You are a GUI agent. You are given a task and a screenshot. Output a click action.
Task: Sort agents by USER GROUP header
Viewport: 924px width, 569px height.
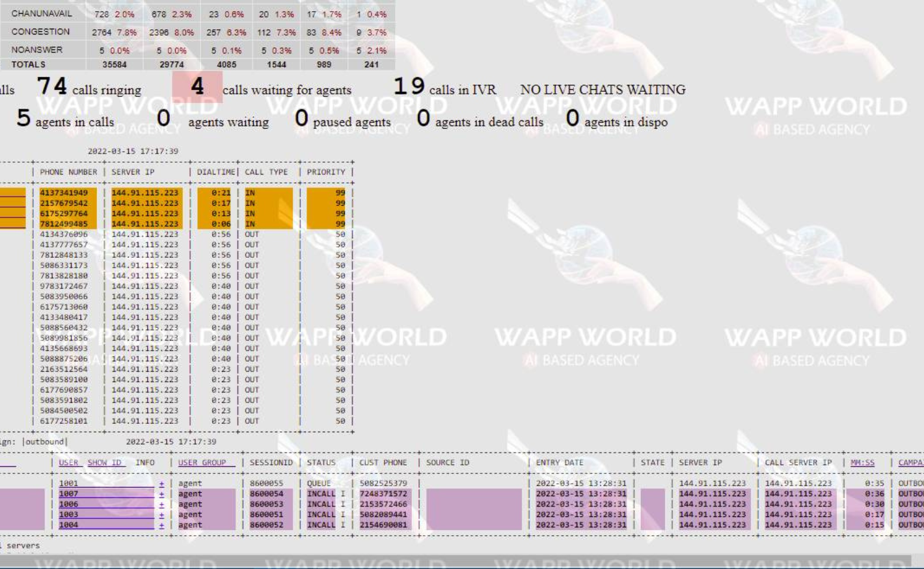pyautogui.click(x=202, y=463)
